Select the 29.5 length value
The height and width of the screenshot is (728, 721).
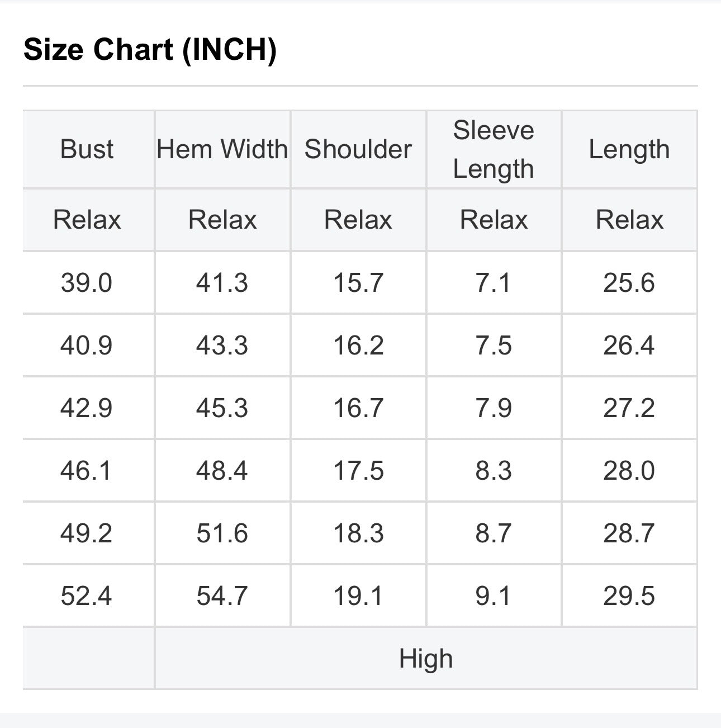[x=629, y=596]
